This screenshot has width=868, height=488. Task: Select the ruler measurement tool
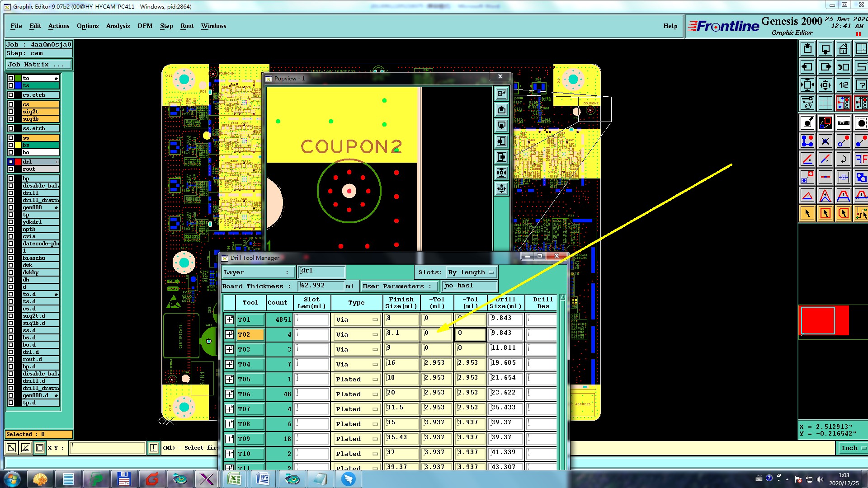(843, 123)
